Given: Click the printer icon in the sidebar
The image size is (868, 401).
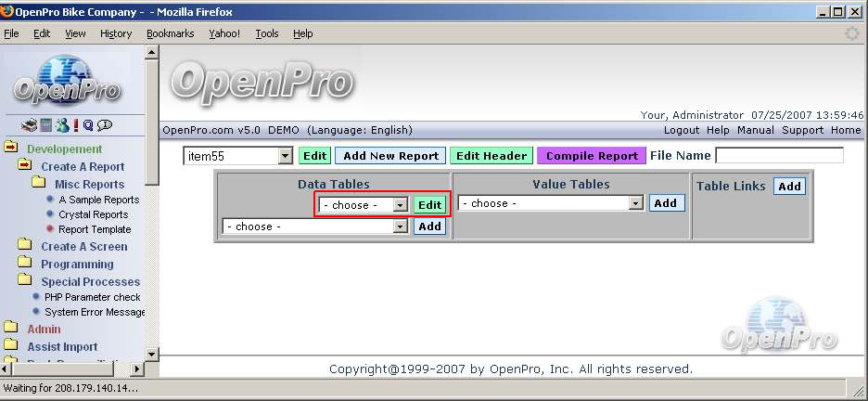Looking at the screenshot, I should point(28,125).
